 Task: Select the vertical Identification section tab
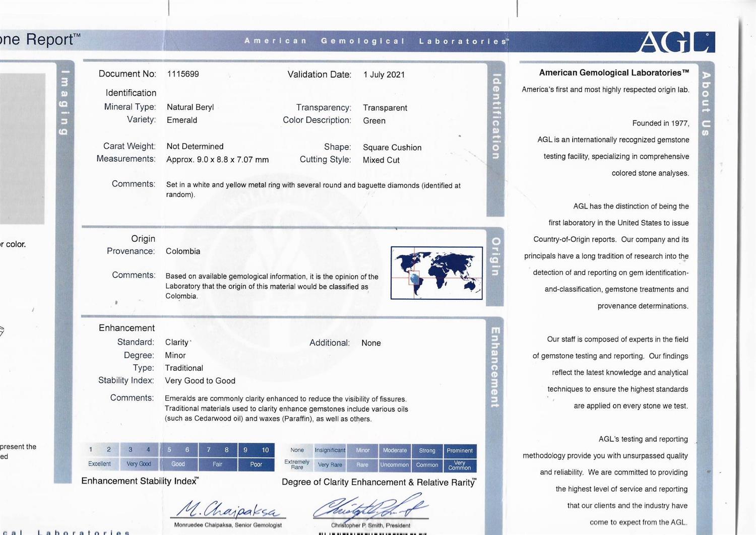click(x=496, y=116)
